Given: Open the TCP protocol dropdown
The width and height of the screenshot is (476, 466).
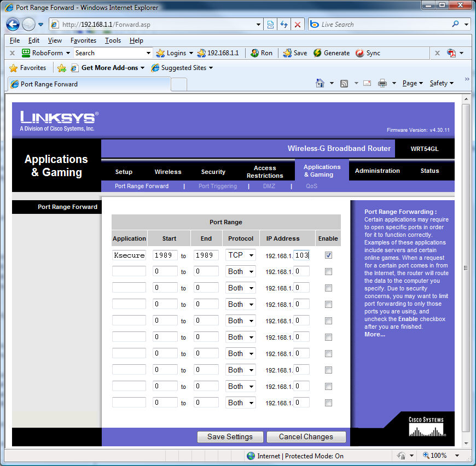Looking at the screenshot, I should coord(241,255).
